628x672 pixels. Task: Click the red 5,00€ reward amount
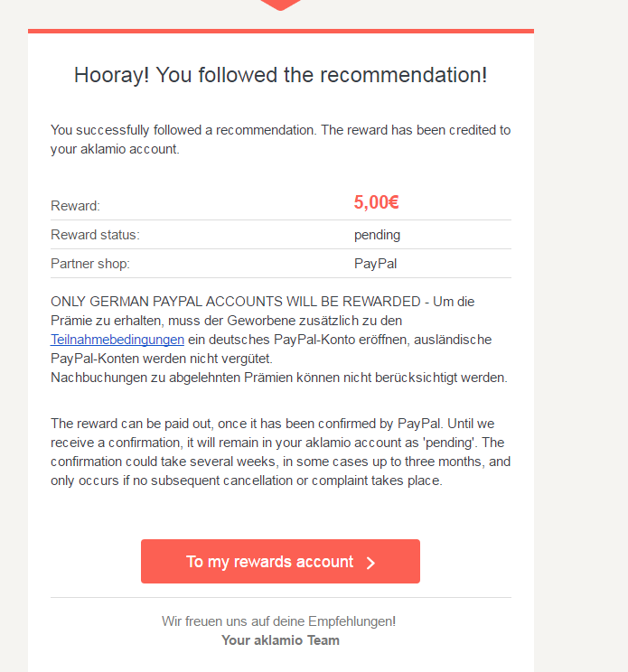pyautogui.click(x=376, y=202)
